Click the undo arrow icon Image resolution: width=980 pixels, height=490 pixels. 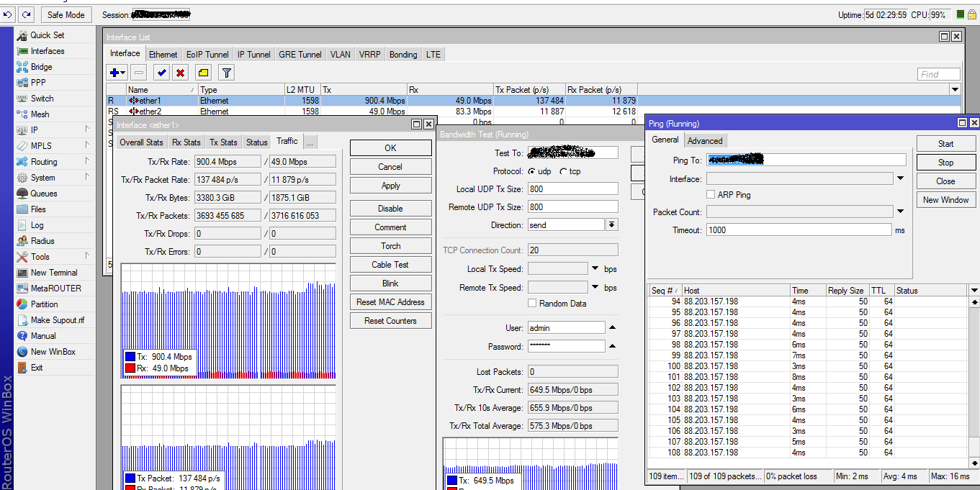[8, 14]
